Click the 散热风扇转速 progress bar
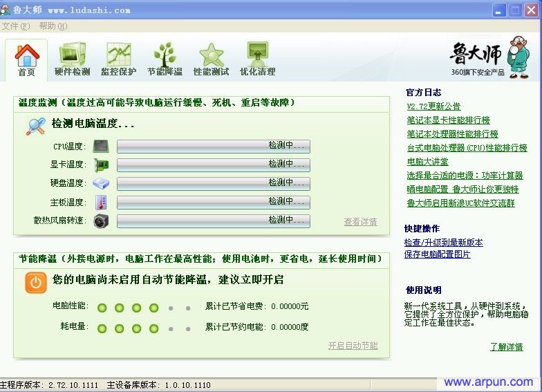 coord(213,221)
